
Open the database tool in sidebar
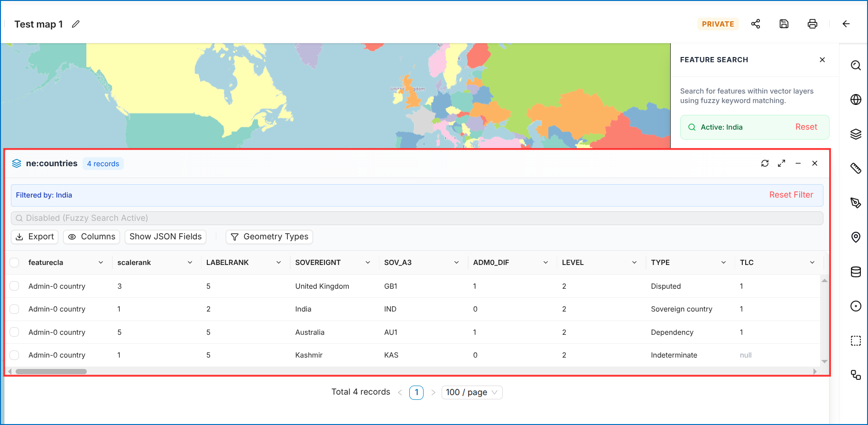point(856,272)
